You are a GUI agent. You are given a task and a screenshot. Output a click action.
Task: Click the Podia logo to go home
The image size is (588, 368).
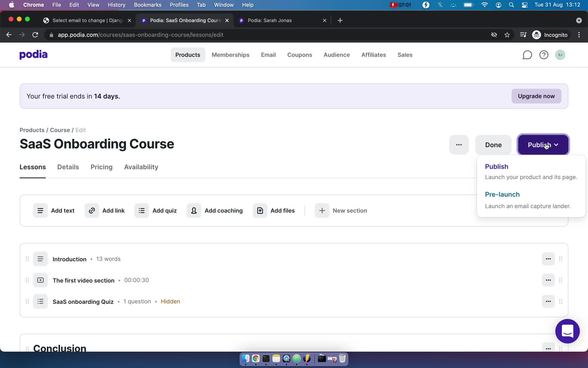[x=33, y=54]
